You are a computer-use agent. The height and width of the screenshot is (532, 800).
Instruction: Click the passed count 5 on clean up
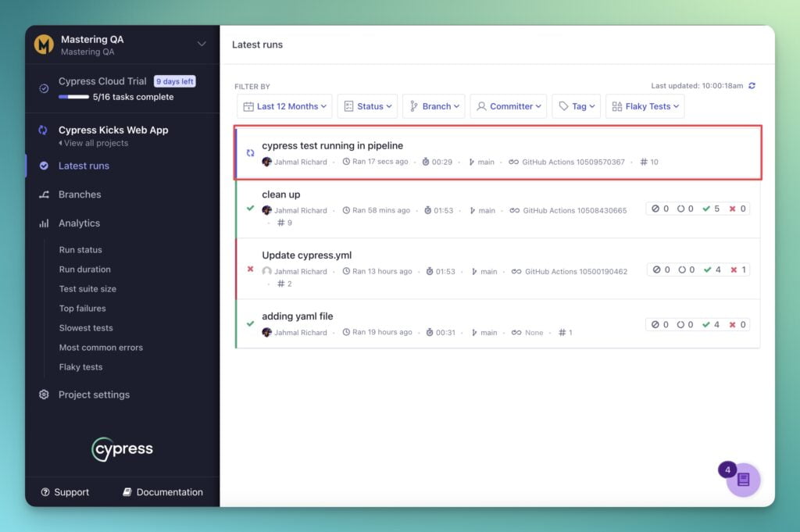pos(711,209)
